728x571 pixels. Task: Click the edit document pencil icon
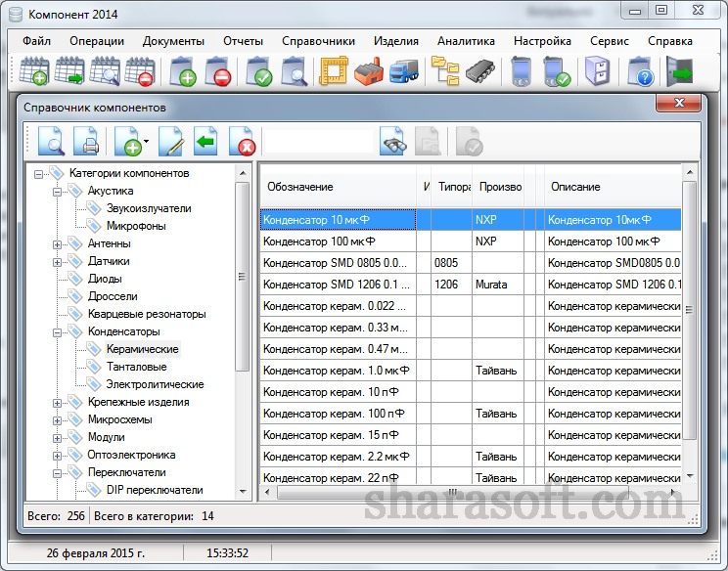[170, 141]
